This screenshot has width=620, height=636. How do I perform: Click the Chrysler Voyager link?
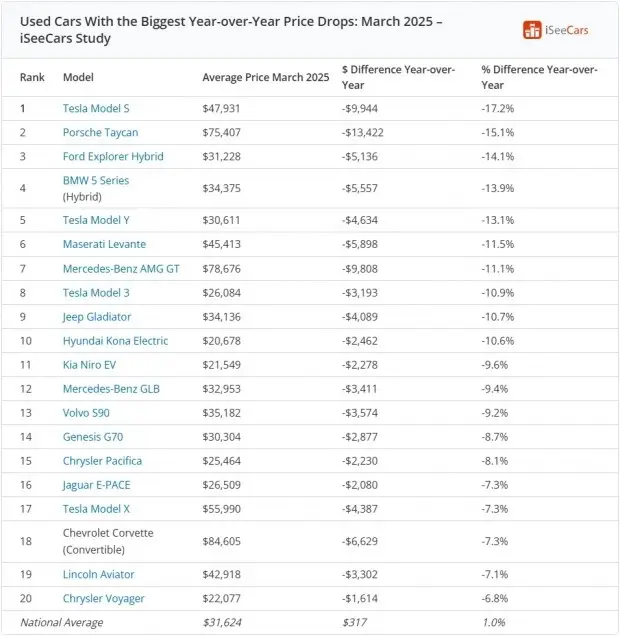pos(103,598)
